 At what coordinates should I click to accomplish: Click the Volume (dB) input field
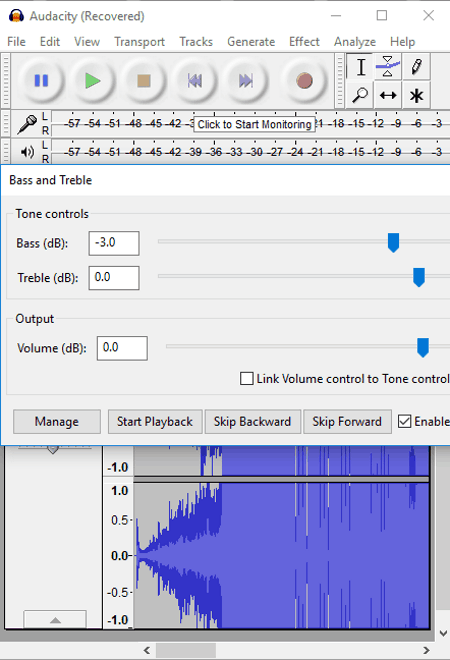(x=122, y=348)
